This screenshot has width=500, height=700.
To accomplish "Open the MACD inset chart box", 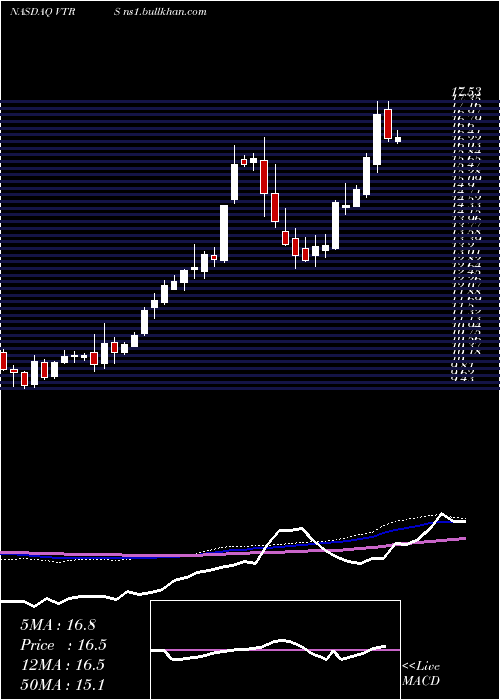I will (x=275, y=650).
